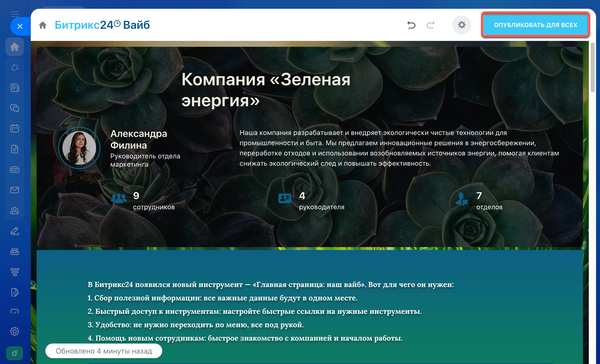The height and width of the screenshot is (364, 600).
Task: Undo last change with back arrow
Action: click(x=411, y=25)
